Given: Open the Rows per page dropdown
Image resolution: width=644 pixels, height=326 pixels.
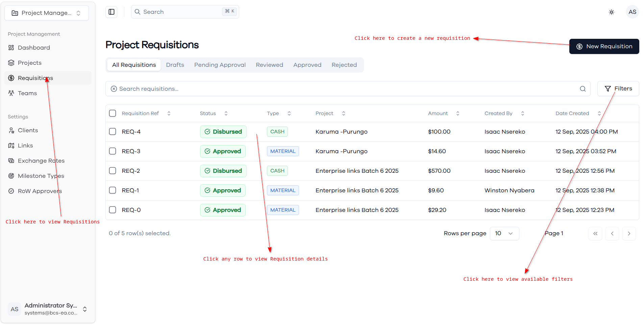Looking at the screenshot, I should [x=504, y=234].
